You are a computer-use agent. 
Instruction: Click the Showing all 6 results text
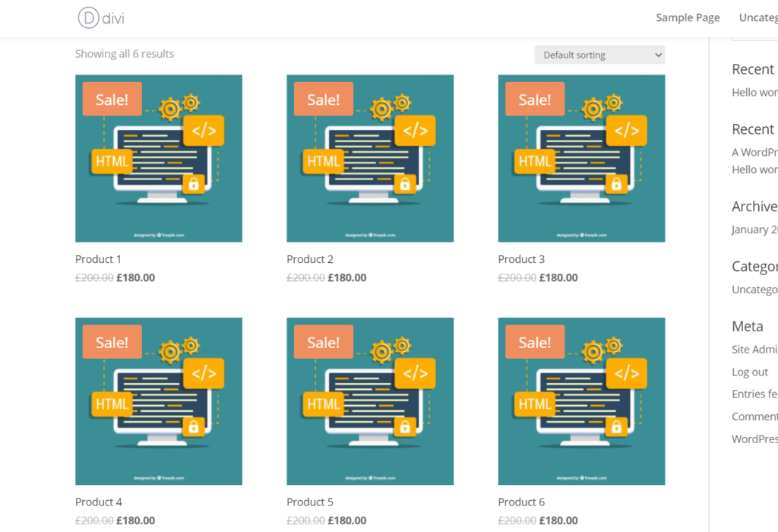(x=125, y=54)
